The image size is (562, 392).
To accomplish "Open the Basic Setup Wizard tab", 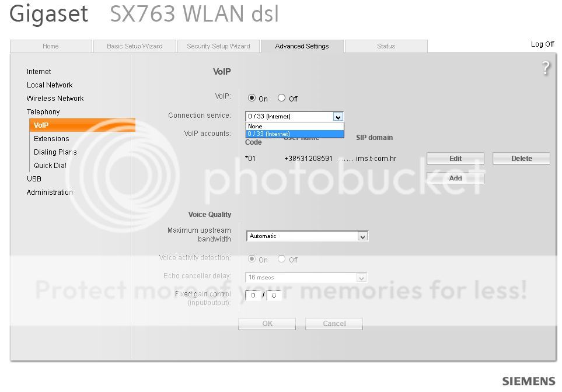I will (134, 46).
